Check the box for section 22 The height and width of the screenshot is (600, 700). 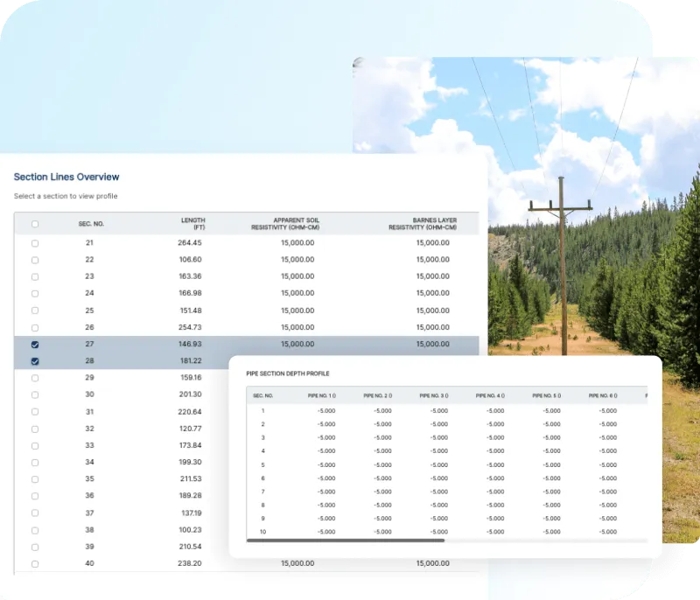pyautogui.click(x=35, y=260)
